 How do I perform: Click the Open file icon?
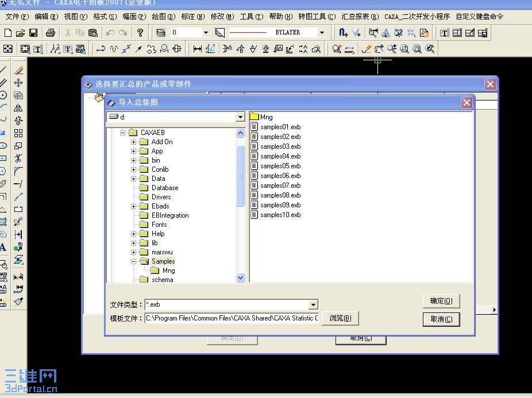coord(20,33)
